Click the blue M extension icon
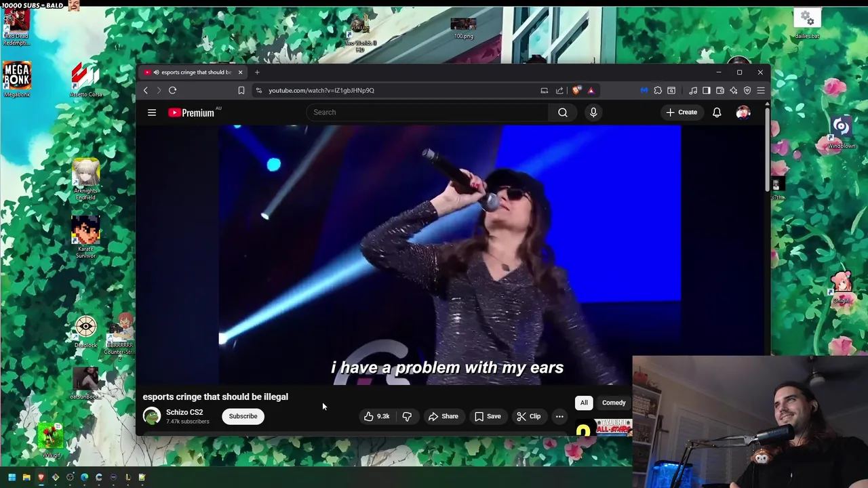The height and width of the screenshot is (488, 868). (x=644, y=90)
